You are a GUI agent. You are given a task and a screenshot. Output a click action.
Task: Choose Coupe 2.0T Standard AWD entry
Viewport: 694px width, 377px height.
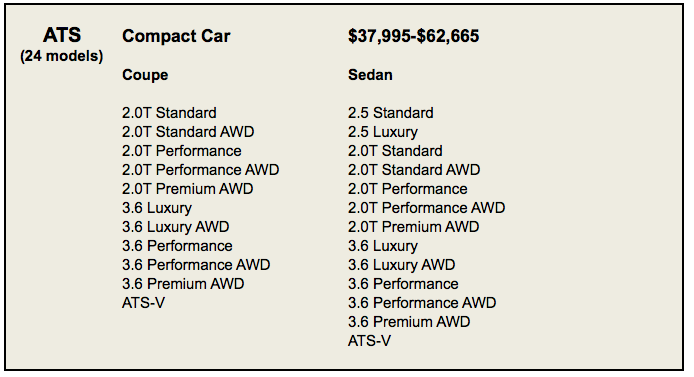pos(188,132)
